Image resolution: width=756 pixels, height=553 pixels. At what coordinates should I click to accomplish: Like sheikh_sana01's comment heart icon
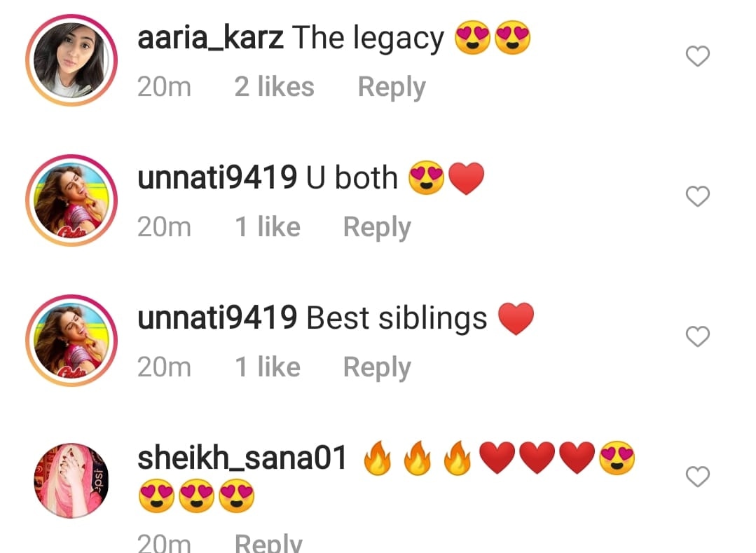(x=698, y=477)
